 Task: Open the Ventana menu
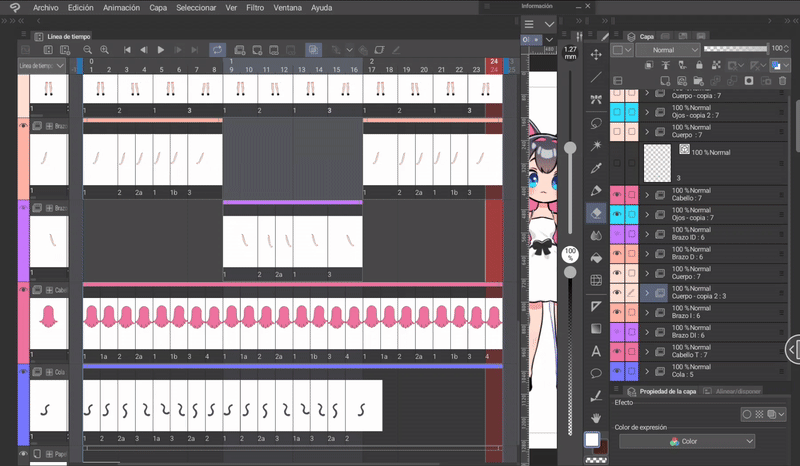[287, 8]
